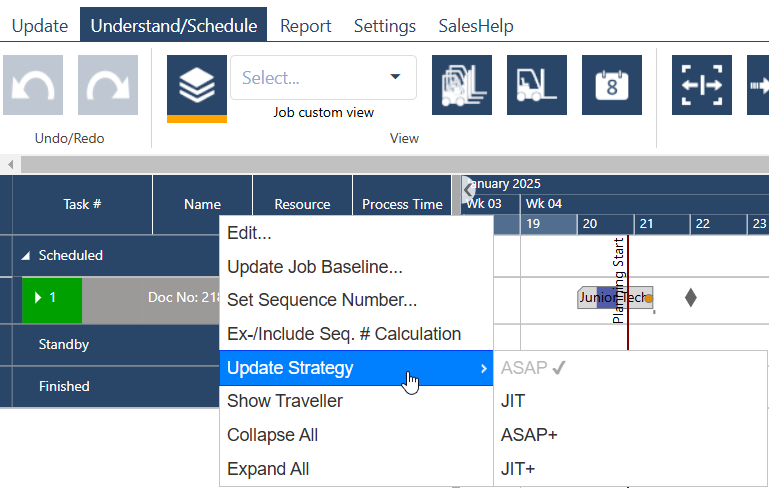Screen dimensions: 769x488
Task: Select Update Job Baseline... menu entry
Action: (x=356, y=267)
